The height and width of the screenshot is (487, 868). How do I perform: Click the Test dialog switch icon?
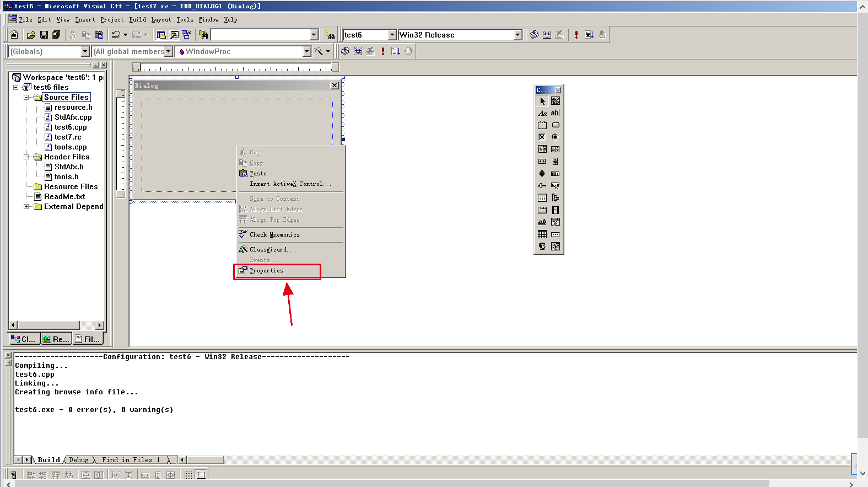[14, 475]
